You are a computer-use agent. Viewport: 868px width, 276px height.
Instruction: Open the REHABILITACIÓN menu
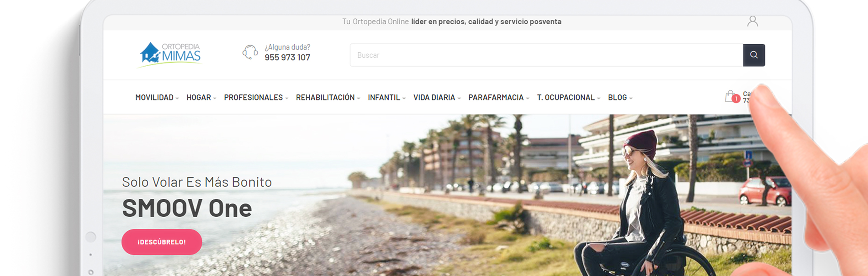tap(328, 98)
